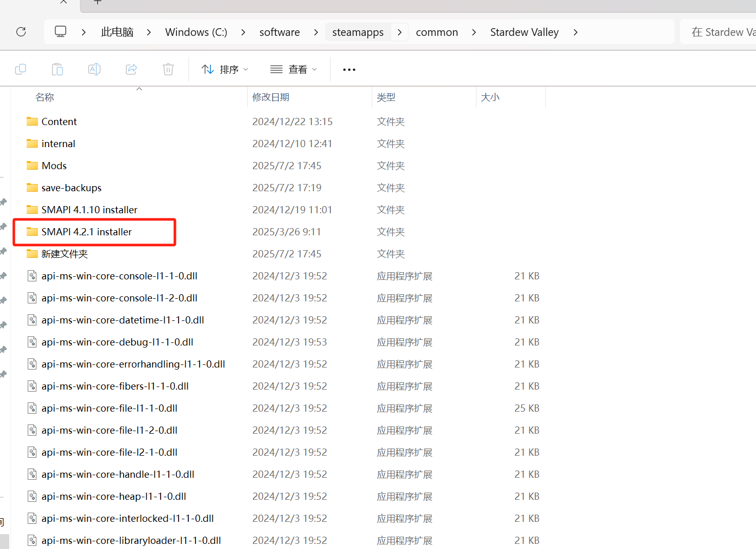Expand chevron after 此电脑 in address bar
Screen dimensions: 756x549
point(149,32)
